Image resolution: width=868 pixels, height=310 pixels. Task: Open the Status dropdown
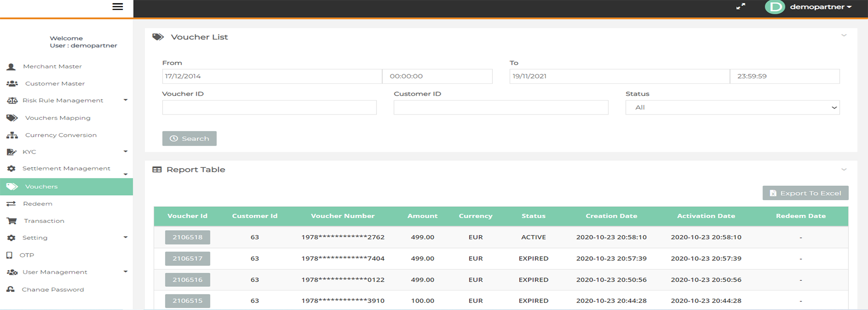(x=732, y=108)
